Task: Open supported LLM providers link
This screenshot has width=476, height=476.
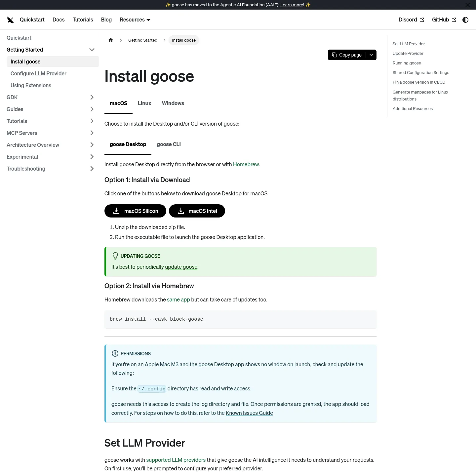Action: click(176, 460)
